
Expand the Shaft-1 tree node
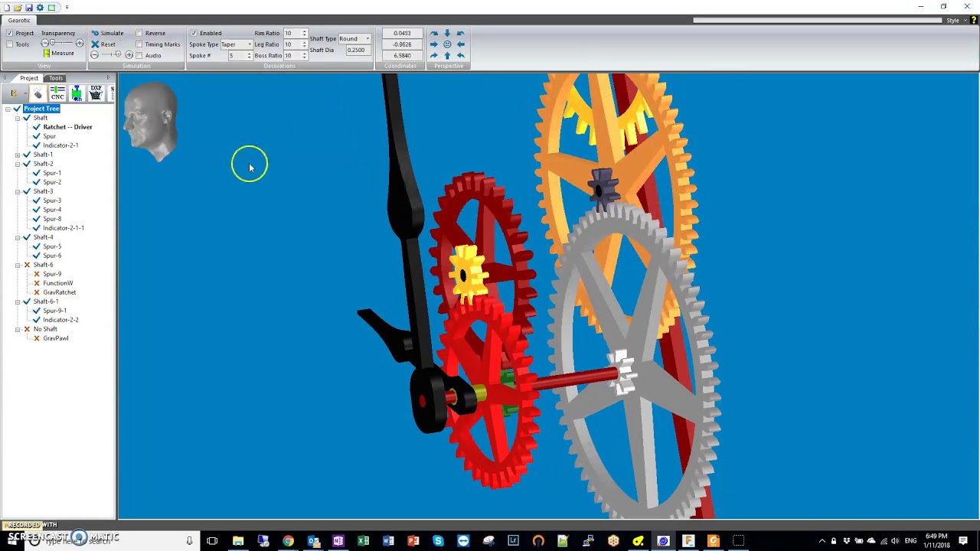(18, 155)
